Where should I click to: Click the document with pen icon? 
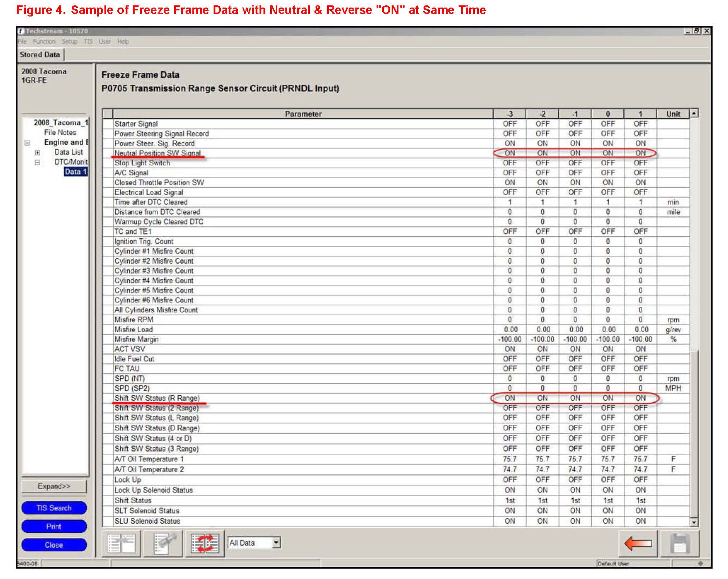163,543
